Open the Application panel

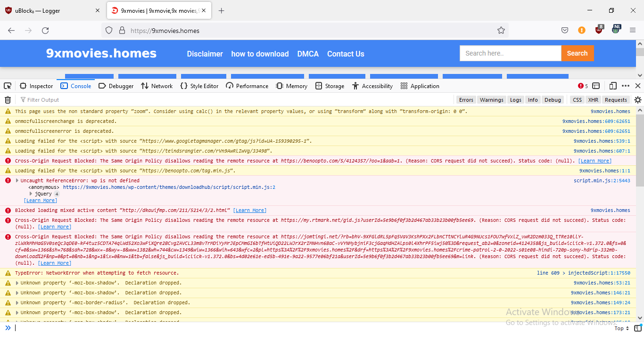420,86
